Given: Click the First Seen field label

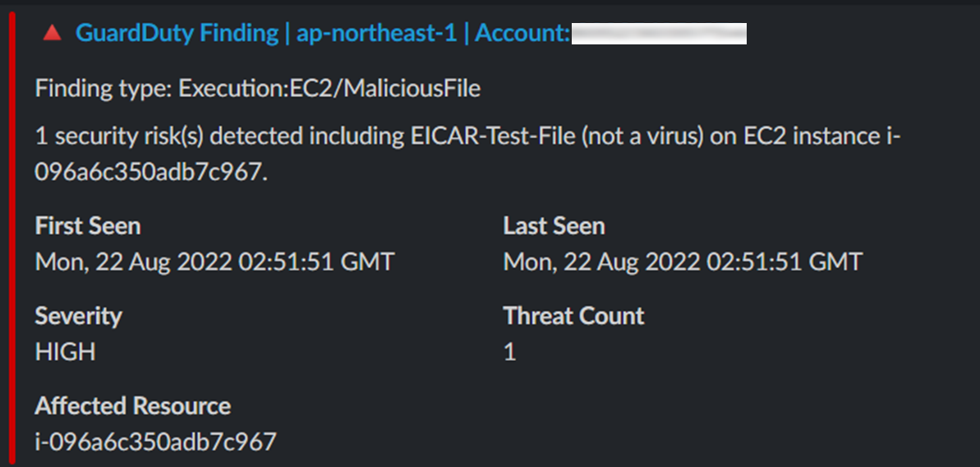Looking at the screenshot, I should tap(88, 225).
